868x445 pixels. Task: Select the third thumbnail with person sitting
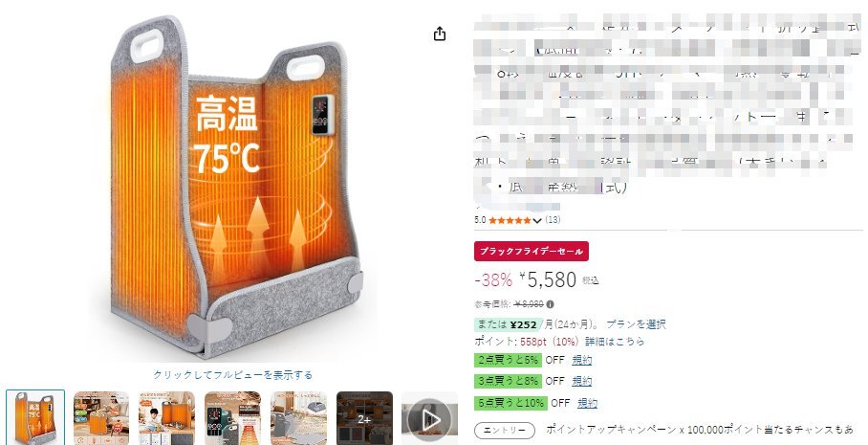click(166, 418)
